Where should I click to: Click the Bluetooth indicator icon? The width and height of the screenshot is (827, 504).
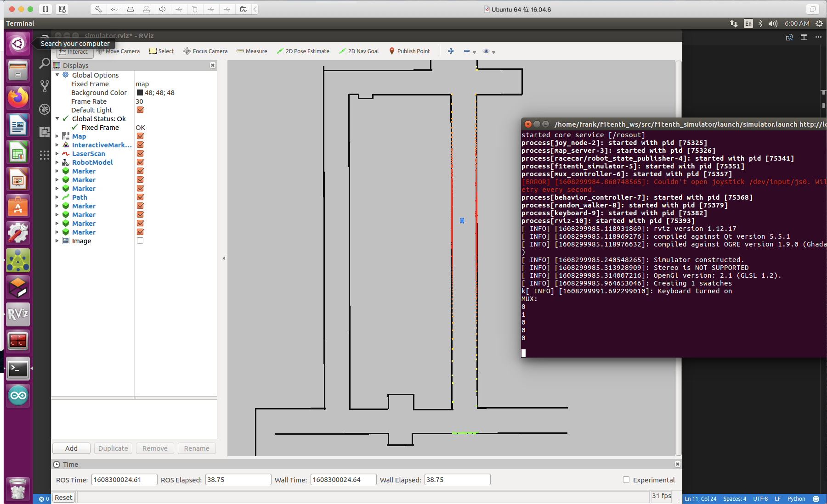(760, 23)
